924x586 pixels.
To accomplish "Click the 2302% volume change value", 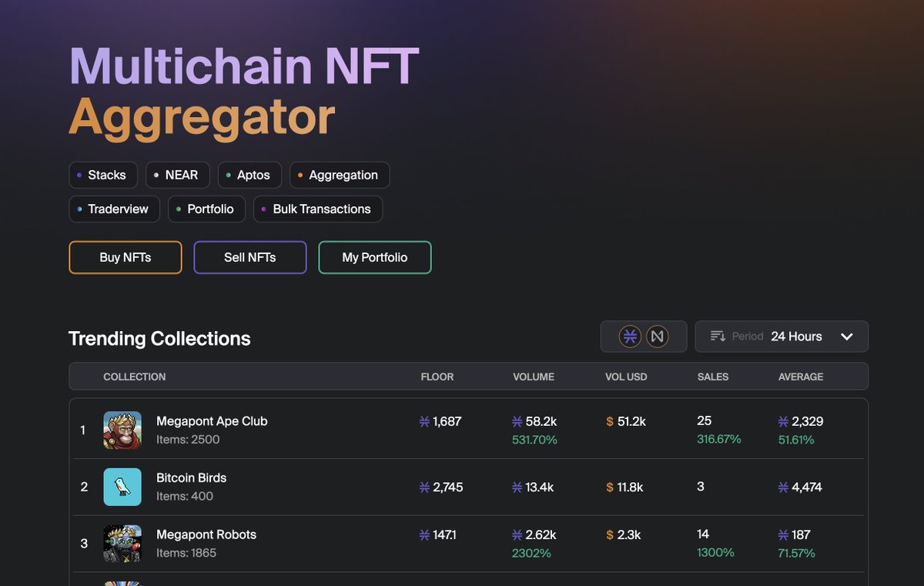I will tap(531, 553).
